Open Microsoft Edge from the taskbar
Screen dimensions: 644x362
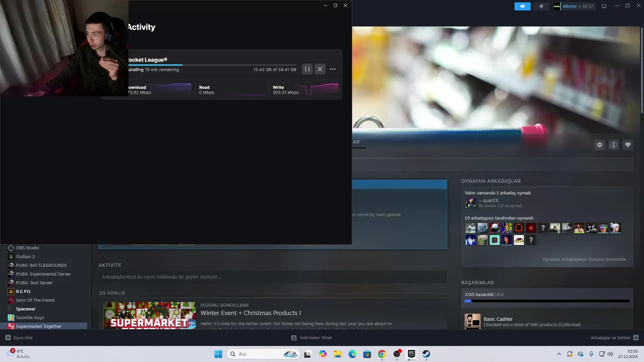tap(353, 354)
